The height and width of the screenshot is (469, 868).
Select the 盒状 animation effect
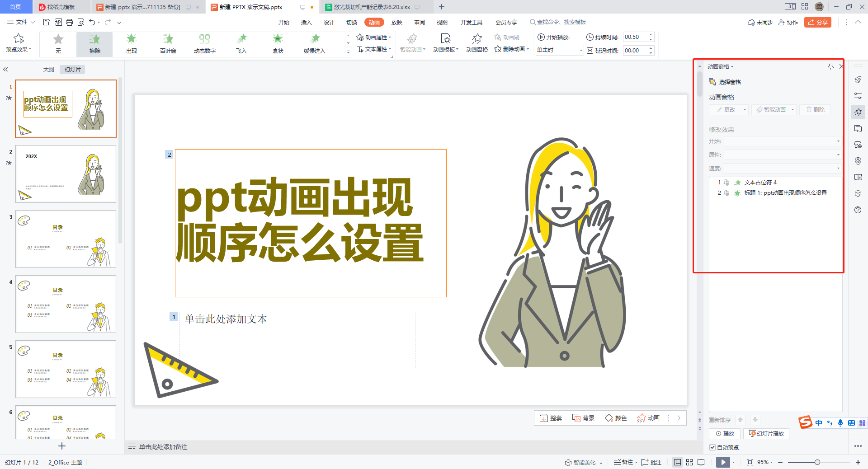(278, 44)
